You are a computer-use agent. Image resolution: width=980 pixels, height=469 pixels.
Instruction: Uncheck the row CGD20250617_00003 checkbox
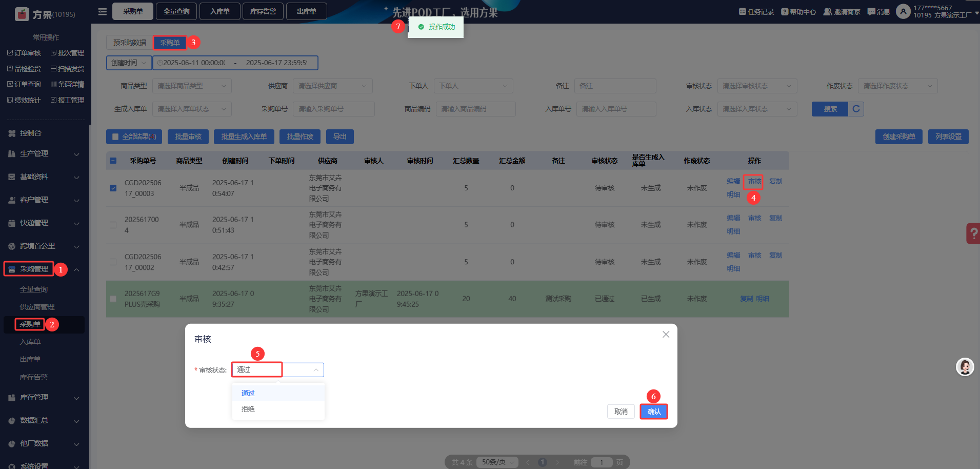tap(113, 188)
